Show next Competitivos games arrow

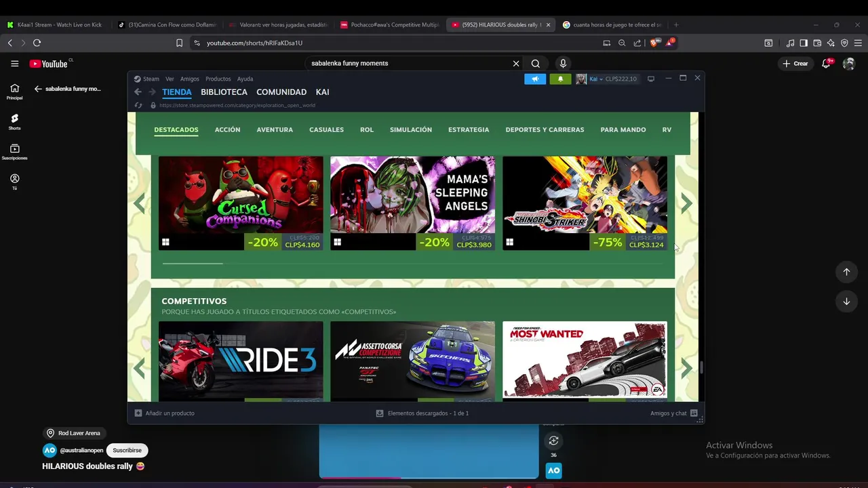click(x=686, y=368)
